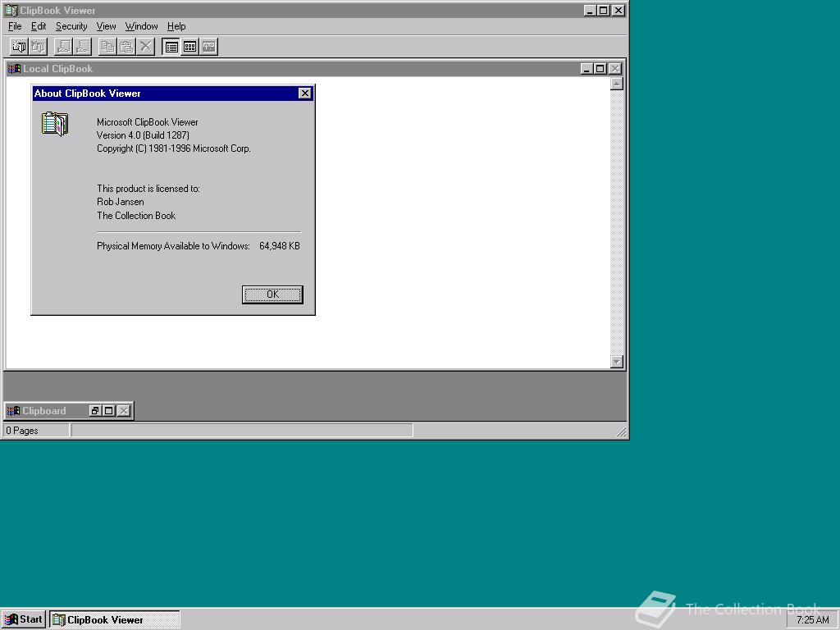Click Local ClipBook window title icon
Image resolution: width=840 pixels, height=630 pixels.
pos(15,69)
